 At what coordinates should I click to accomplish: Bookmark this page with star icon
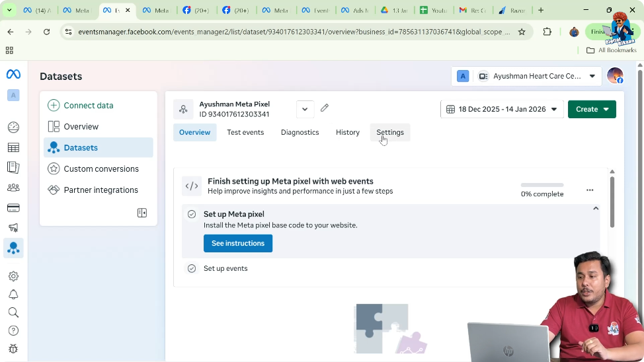522,32
